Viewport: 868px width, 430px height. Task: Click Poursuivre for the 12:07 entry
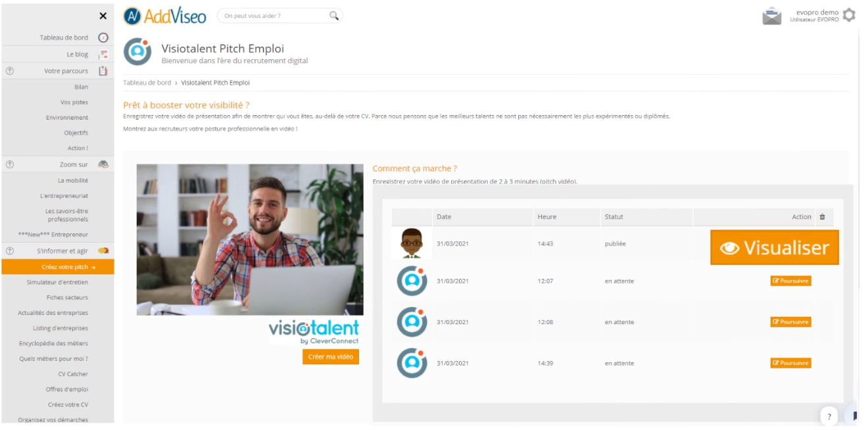[790, 281]
